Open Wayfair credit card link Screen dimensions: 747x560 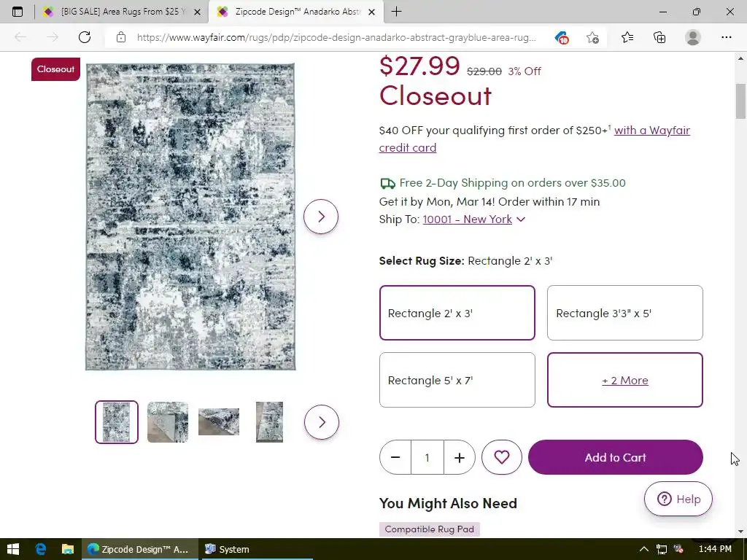point(535,139)
